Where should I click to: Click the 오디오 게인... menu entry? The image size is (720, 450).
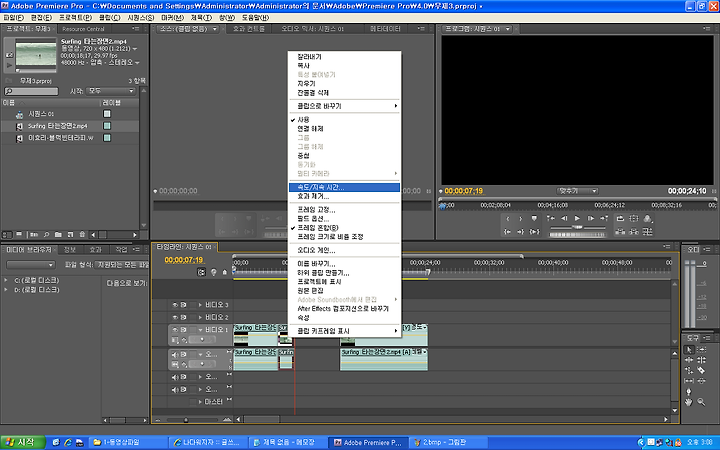[x=344, y=250]
